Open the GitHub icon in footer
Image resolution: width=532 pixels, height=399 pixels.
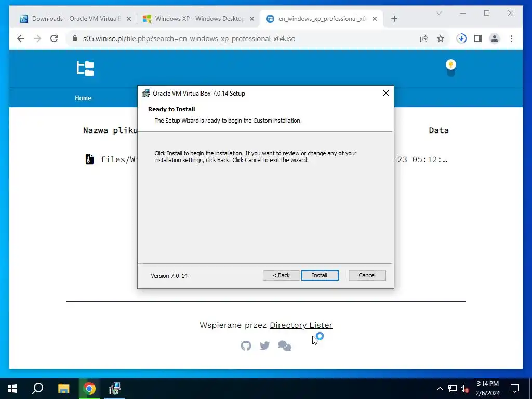246,345
